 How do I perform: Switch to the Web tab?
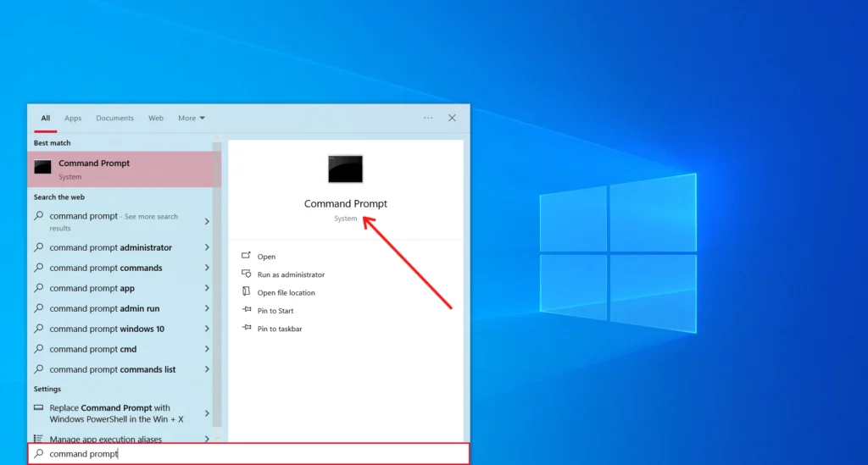point(156,119)
